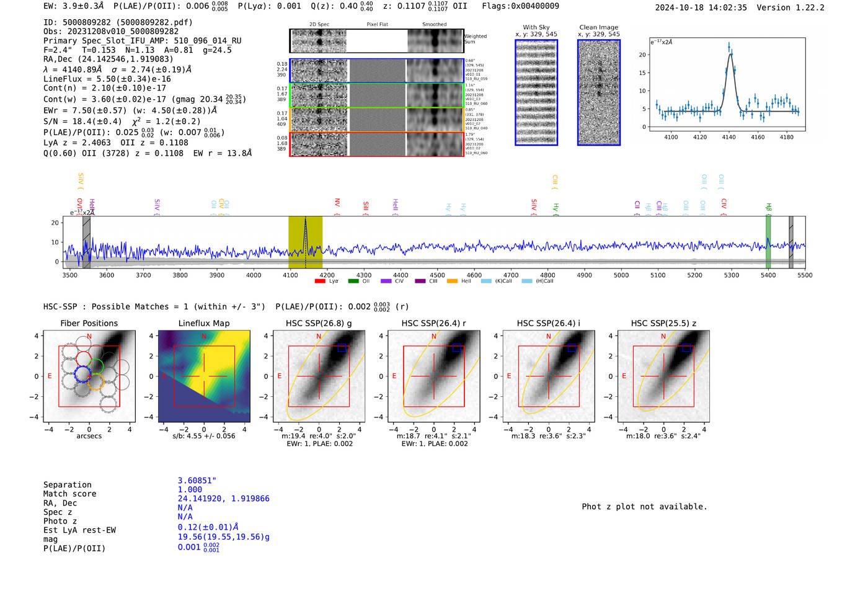Select the green-outlined 2D fiber spectrum row
Viewport: 868px width, 591px height.
tap(376, 95)
